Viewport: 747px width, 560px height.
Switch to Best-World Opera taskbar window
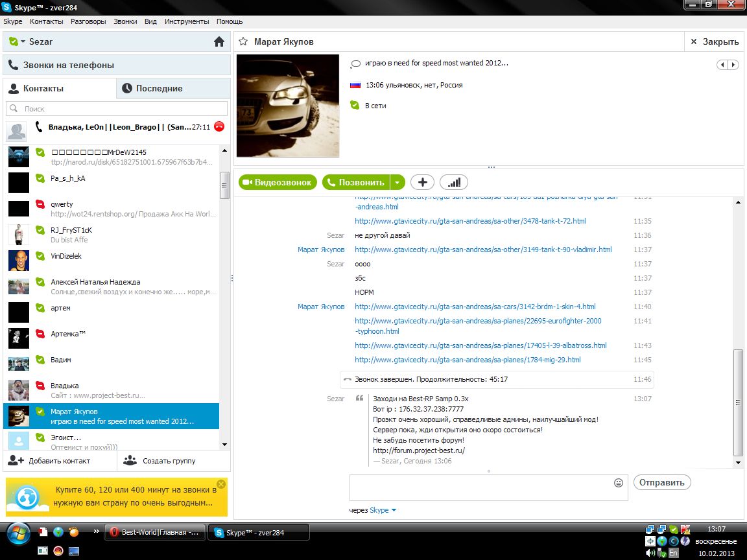coord(155,532)
